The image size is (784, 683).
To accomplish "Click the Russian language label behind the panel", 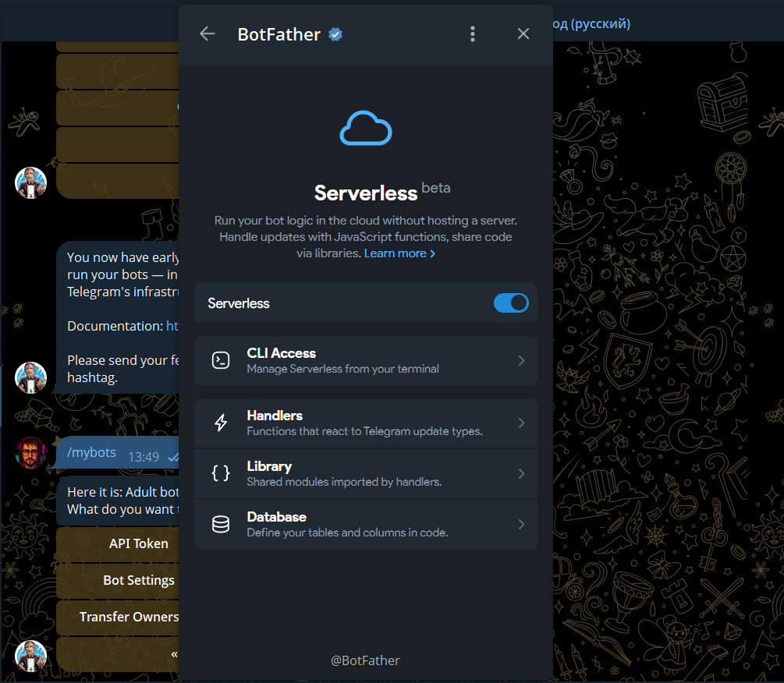I will [591, 23].
